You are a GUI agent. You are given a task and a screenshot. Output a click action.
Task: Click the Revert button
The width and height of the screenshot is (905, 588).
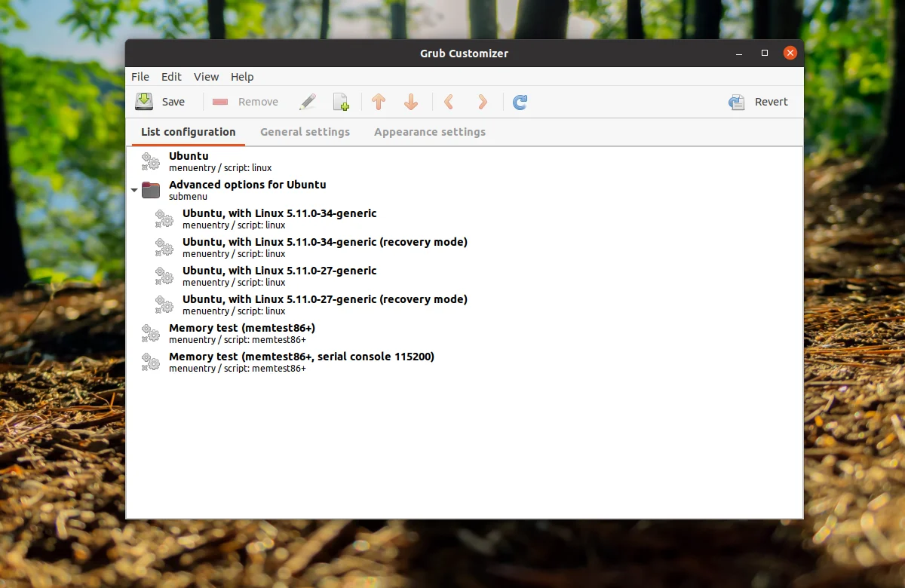(759, 102)
